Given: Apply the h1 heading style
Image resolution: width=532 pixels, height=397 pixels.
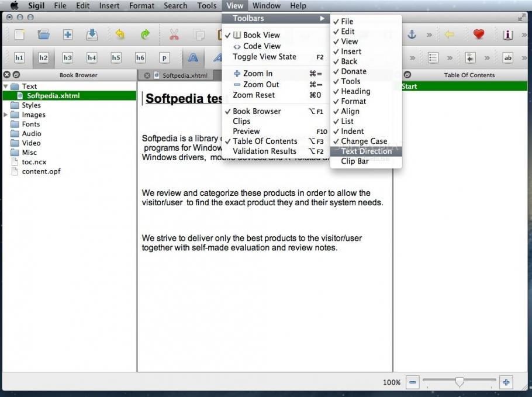Looking at the screenshot, I should 19,58.
